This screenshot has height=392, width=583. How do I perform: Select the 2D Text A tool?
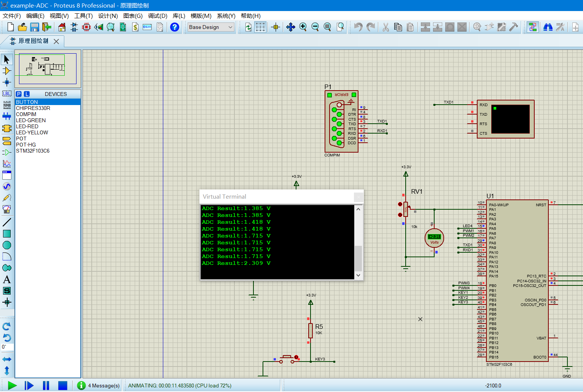7,279
